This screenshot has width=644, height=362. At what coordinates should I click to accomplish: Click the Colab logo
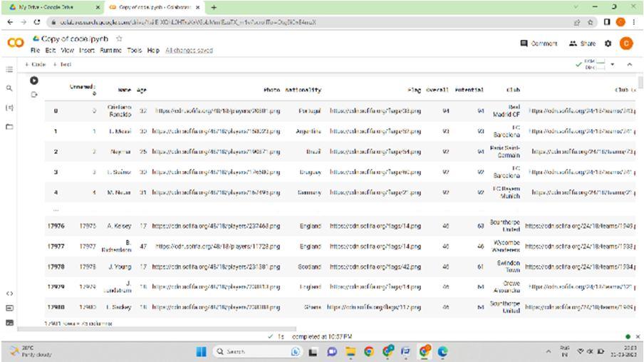point(16,42)
